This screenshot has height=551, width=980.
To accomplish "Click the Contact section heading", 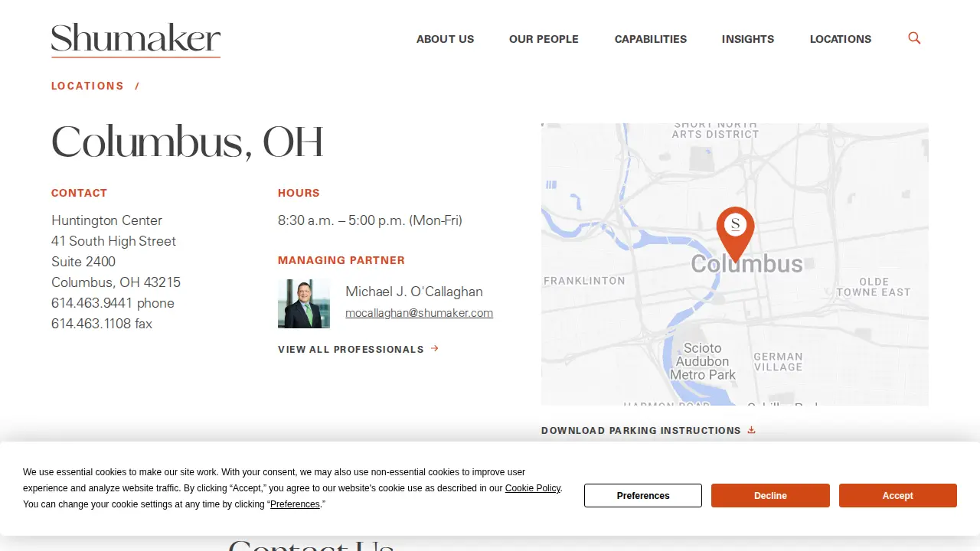I will tap(79, 193).
